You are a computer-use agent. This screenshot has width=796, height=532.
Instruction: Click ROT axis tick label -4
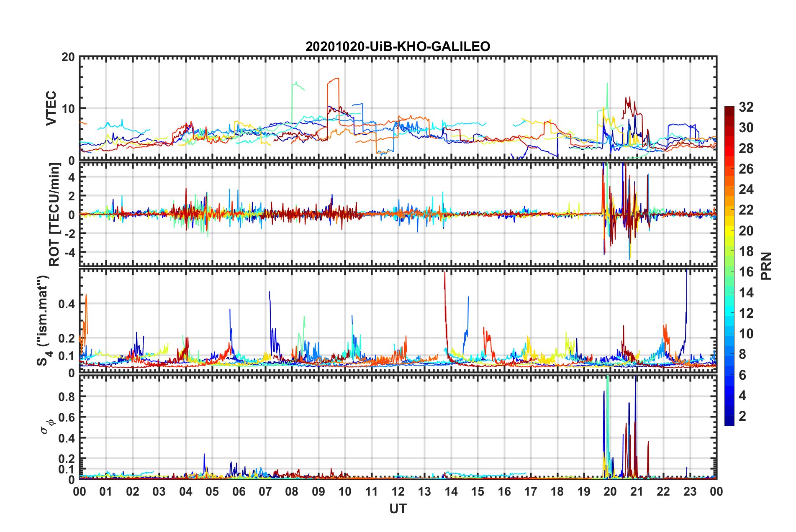pos(69,252)
